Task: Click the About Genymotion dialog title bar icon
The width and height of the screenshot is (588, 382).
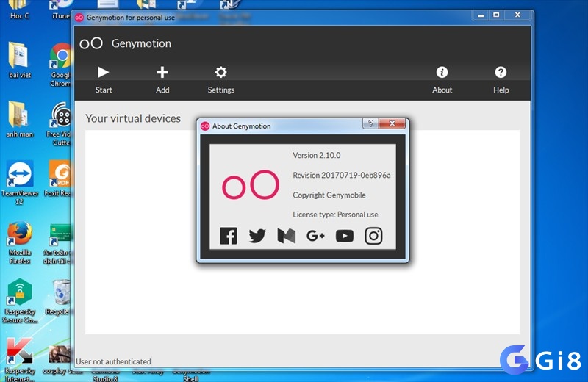Action: (205, 126)
